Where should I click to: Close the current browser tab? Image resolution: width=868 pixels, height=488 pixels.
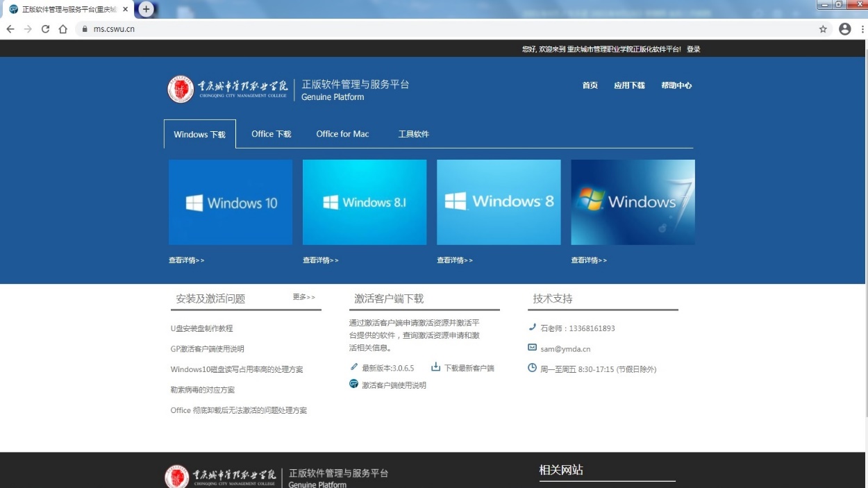click(x=126, y=9)
